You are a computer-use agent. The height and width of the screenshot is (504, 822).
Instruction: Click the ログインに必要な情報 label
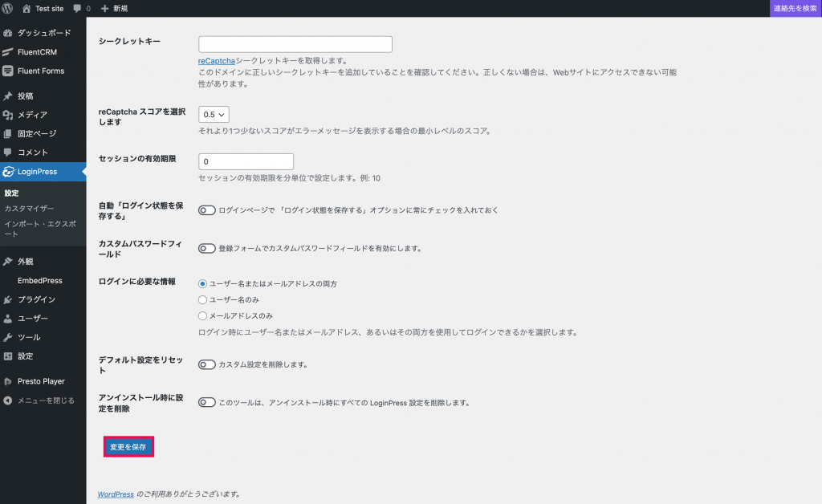pos(136,282)
